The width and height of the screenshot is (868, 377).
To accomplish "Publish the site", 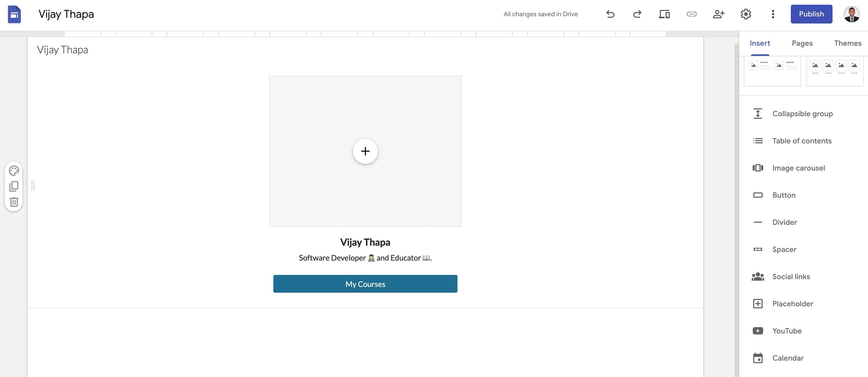I will point(811,14).
